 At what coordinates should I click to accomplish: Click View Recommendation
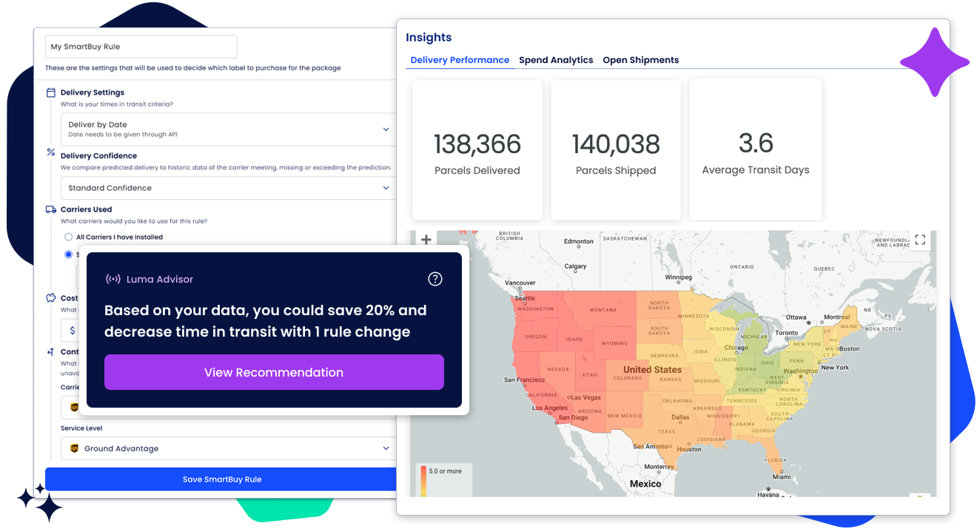click(274, 372)
